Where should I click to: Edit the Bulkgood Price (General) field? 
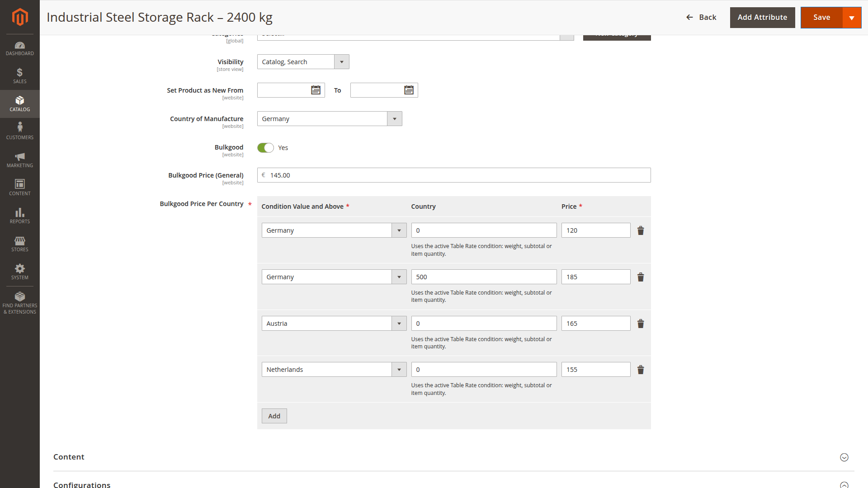click(x=454, y=175)
